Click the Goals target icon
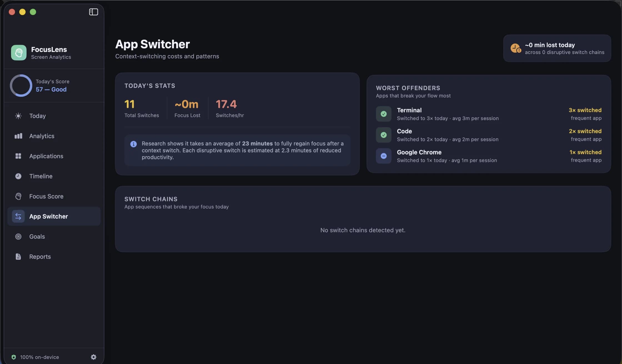 click(x=18, y=237)
